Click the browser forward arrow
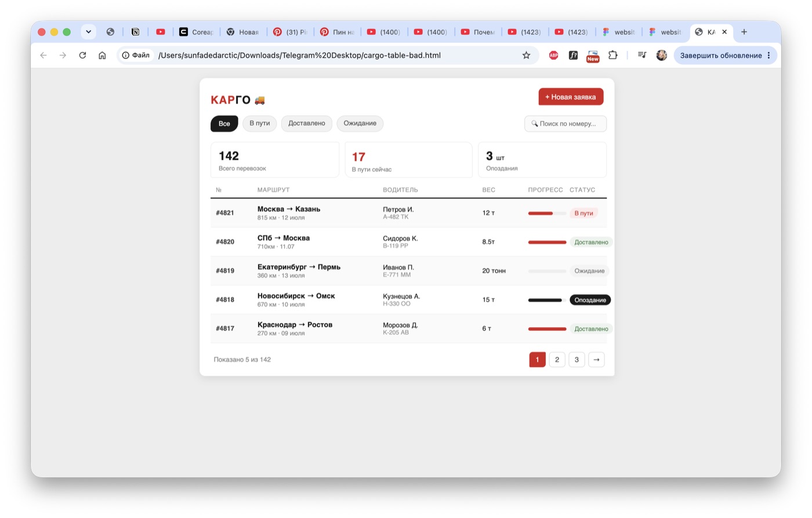 point(63,55)
